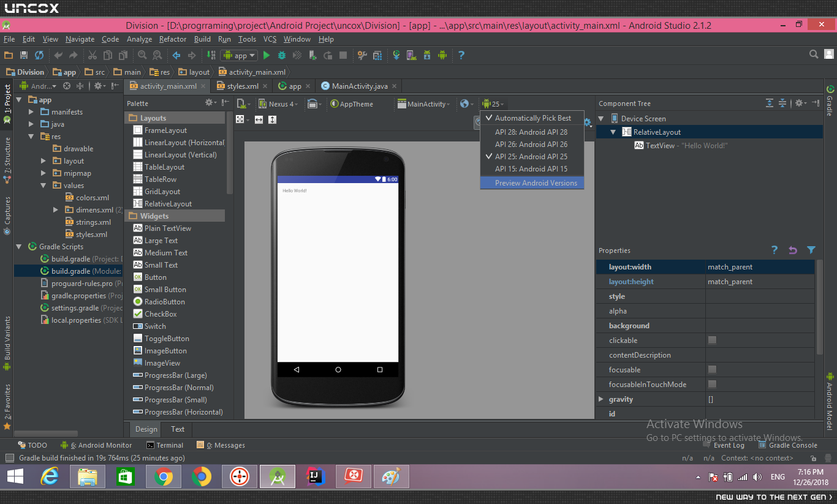The width and height of the screenshot is (837, 504).
Task: Select the colors.xml file in project tree
Action: click(86, 198)
